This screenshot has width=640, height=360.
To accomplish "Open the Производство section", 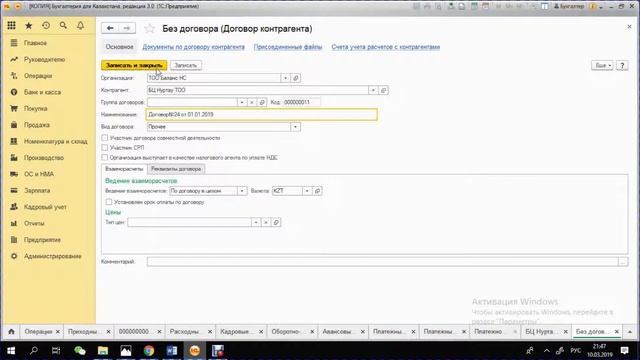I will coord(44,158).
